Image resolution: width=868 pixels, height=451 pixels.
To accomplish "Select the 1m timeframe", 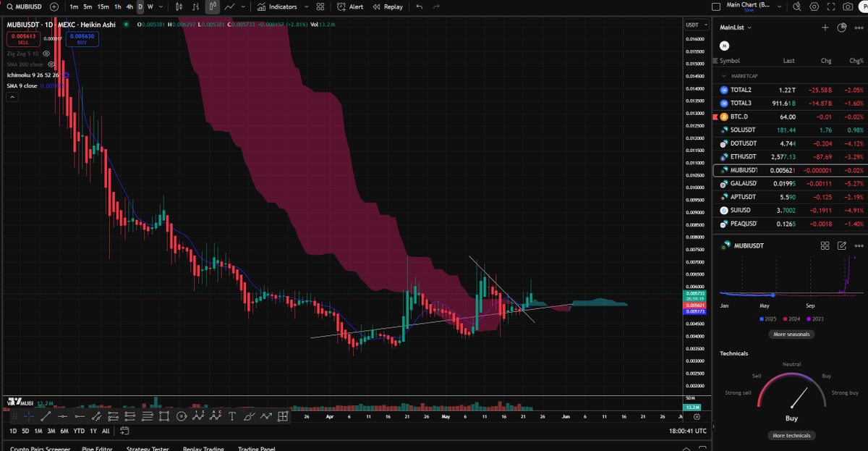I will point(74,7).
